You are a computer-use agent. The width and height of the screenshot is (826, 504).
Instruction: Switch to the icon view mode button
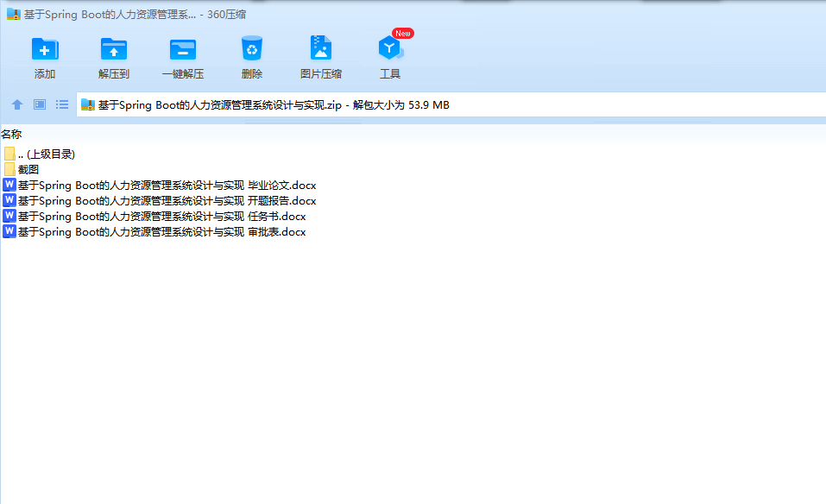pos(40,104)
